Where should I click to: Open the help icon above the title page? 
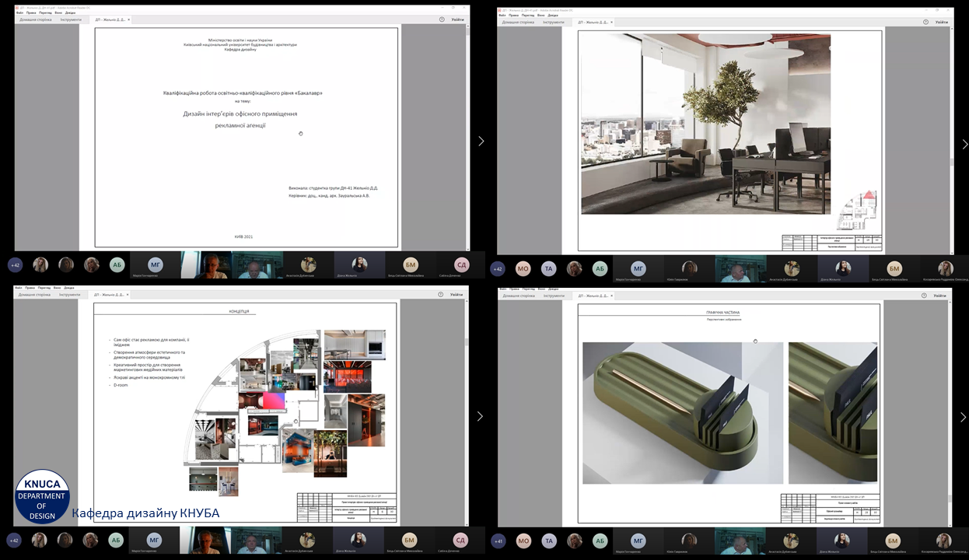click(x=442, y=19)
